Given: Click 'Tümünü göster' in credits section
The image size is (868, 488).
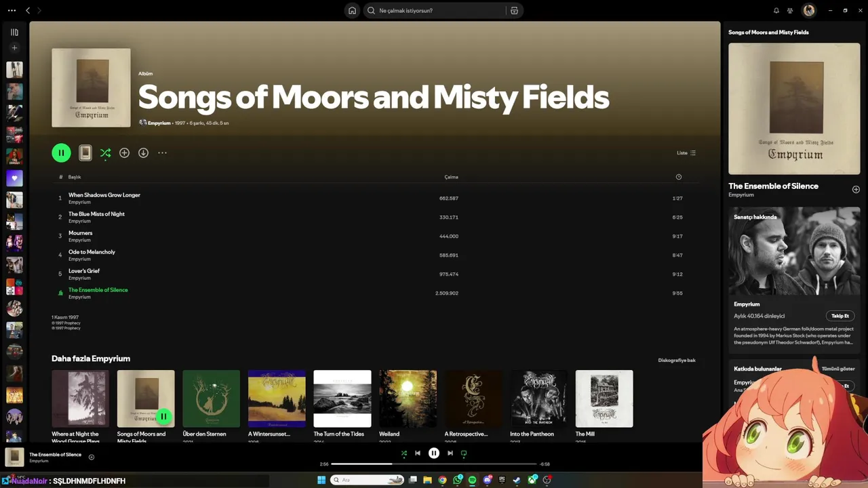Looking at the screenshot, I should tap(838, 369).
